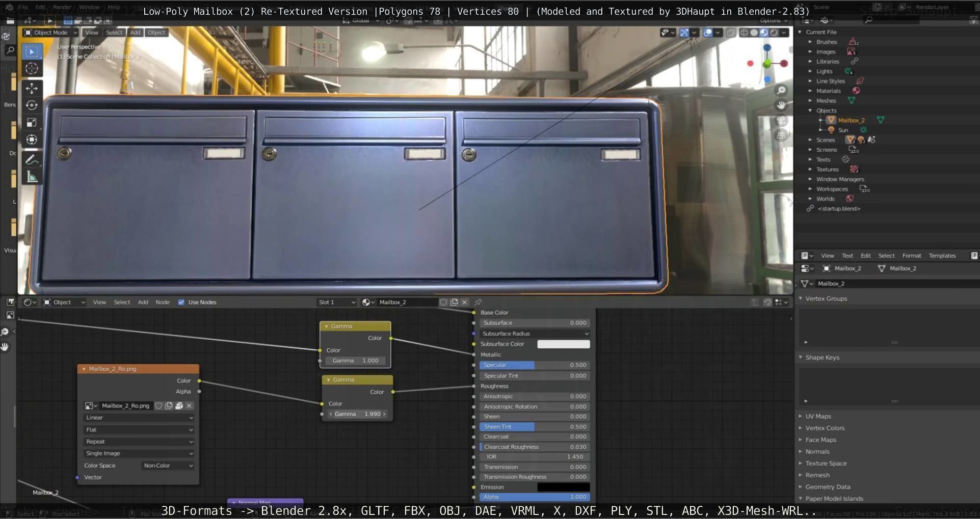Click the Gamma 1.990 value field
The image size is (980, 519).
point(357,414)
